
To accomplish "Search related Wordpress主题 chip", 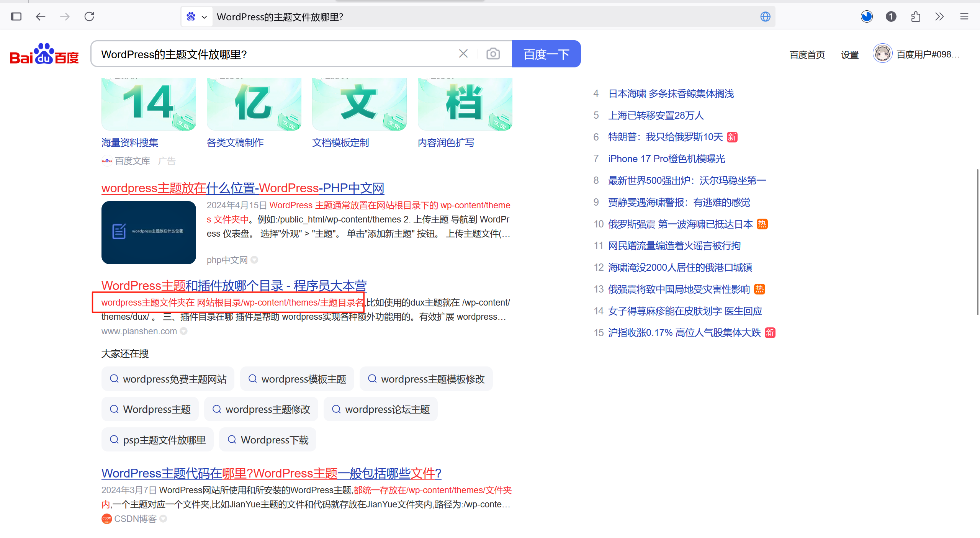I will (x=150, y=409).
